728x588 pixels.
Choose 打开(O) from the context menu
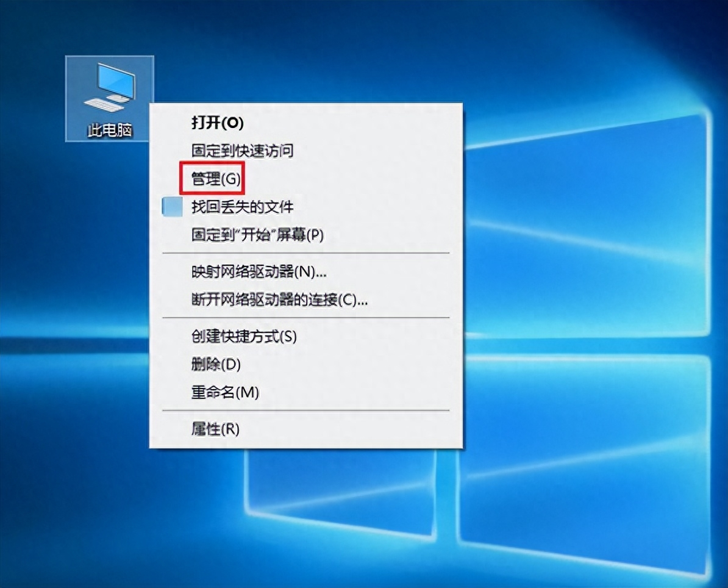pos(218,123)
